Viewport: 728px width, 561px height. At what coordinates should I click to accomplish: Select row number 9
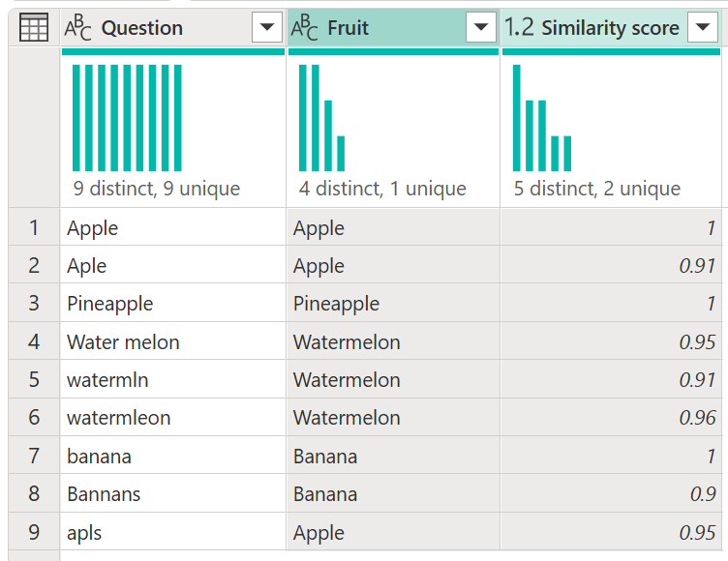click(x=34, y=532)
